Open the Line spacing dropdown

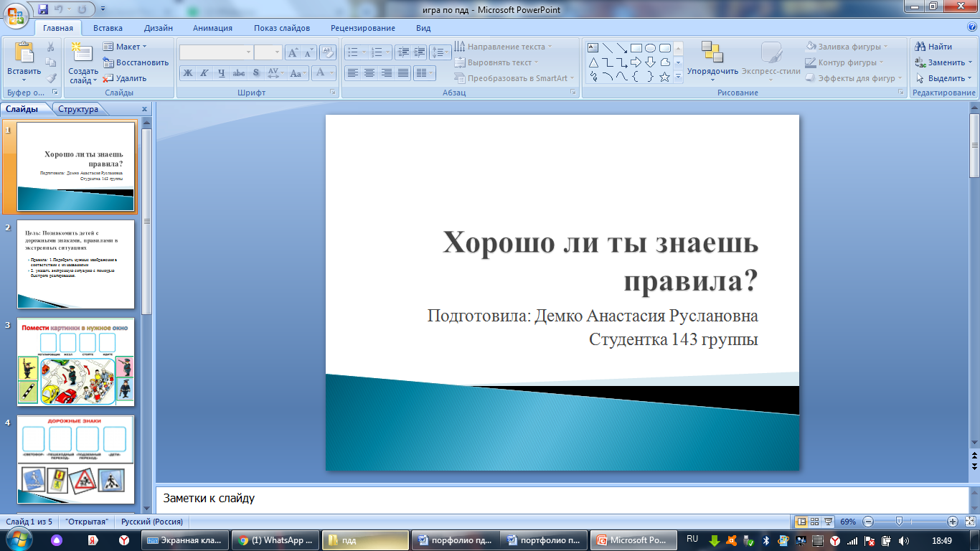tap(440, 52)
